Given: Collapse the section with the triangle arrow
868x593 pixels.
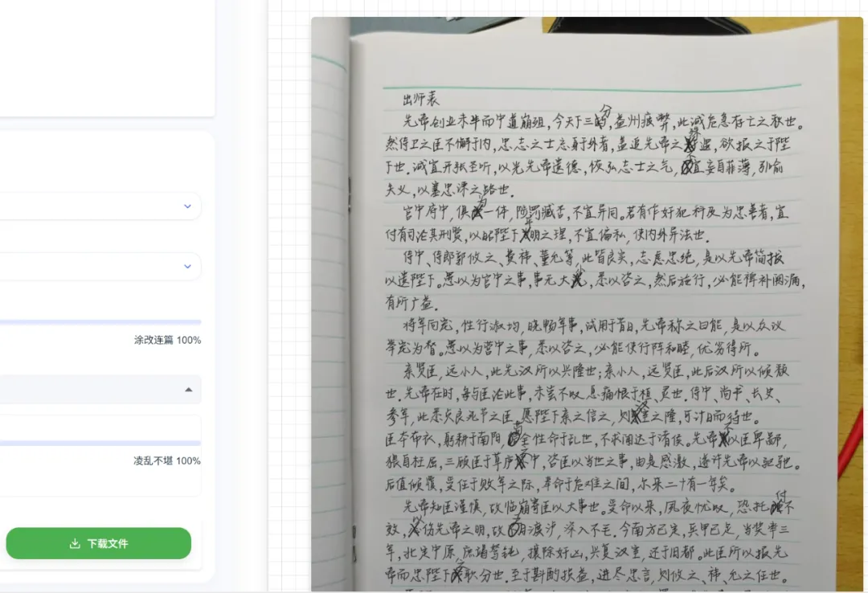Looking at the screenshot, I should tap(188, 390).
